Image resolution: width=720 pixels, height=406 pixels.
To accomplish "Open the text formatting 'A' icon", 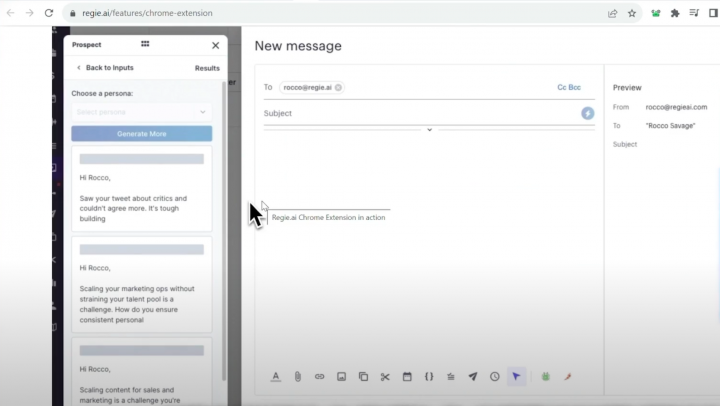I will click(276, 377).
